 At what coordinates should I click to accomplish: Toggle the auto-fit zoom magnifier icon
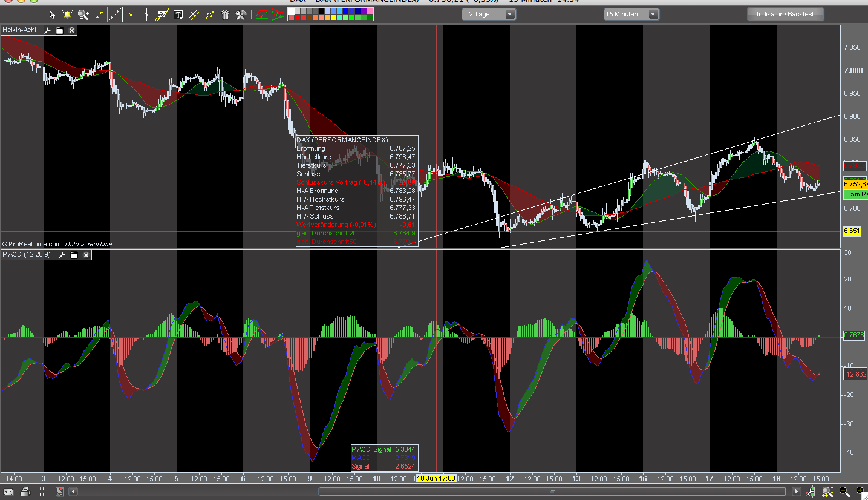(x=827, y=492)
